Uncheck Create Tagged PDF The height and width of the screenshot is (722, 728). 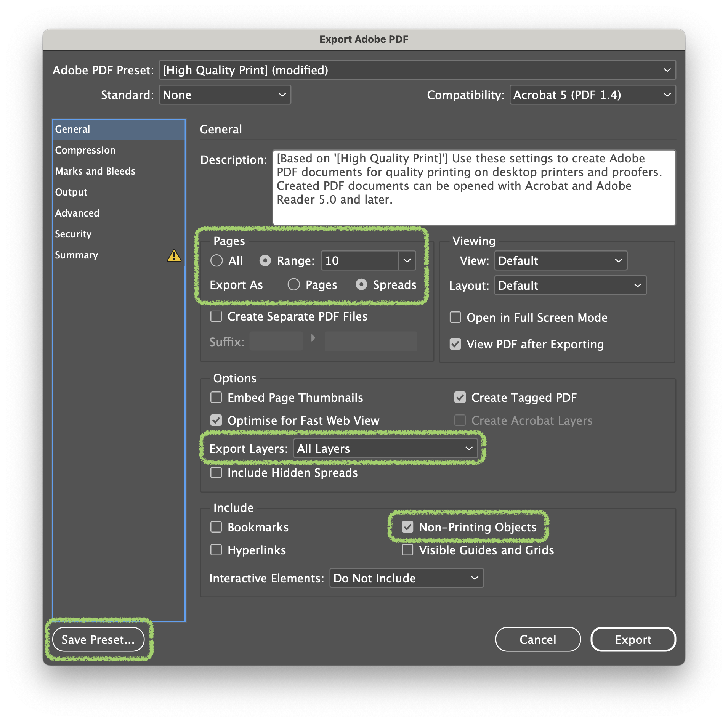[x=460, y=397]
